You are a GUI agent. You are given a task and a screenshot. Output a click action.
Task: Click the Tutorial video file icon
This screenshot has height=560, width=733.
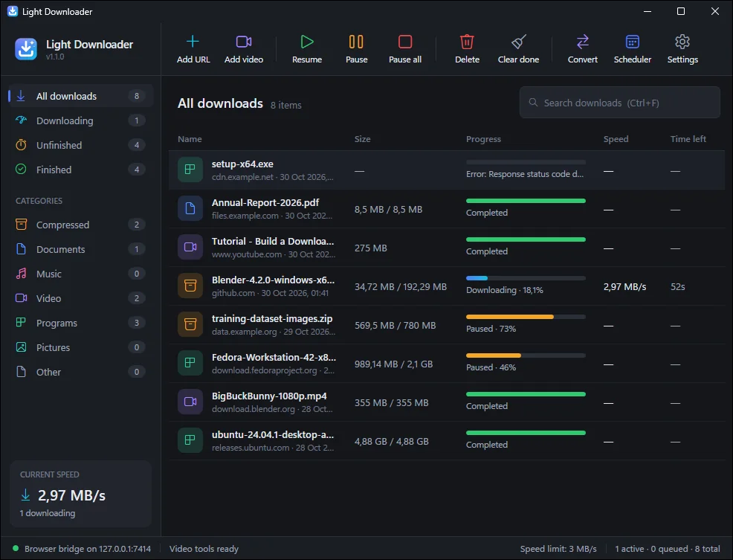[190, 247]
